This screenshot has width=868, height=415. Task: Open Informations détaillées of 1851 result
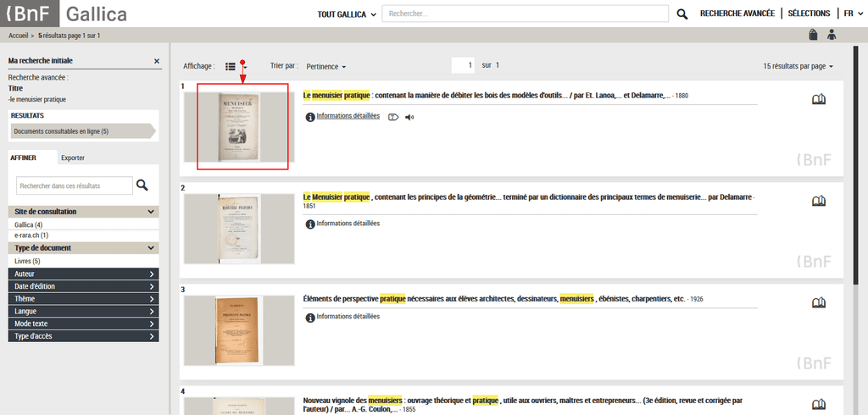click(348, 224)
